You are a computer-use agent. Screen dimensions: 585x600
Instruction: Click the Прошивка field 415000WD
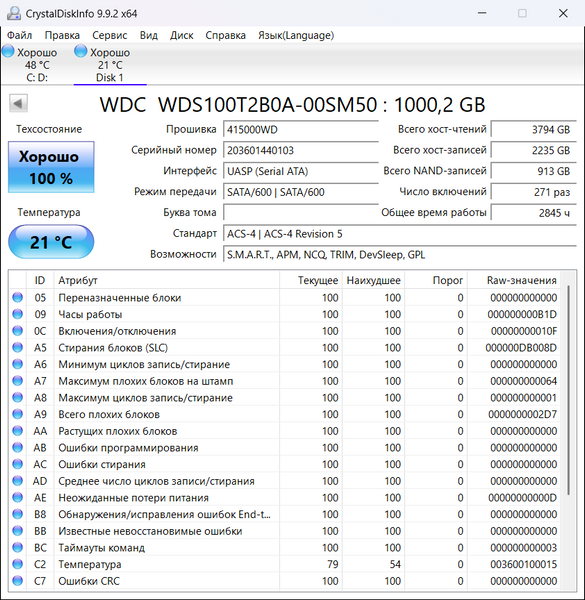point(301,129)
